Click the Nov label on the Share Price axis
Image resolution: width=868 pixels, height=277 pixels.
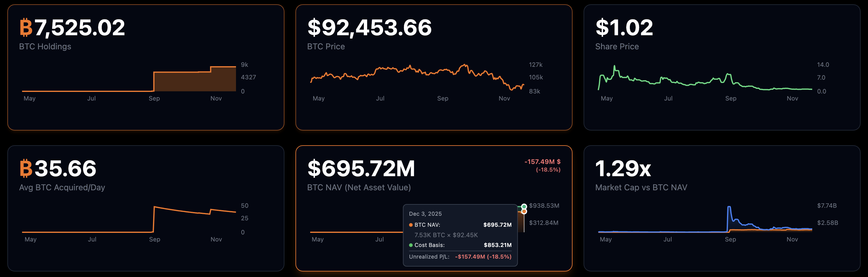point(792,98)
